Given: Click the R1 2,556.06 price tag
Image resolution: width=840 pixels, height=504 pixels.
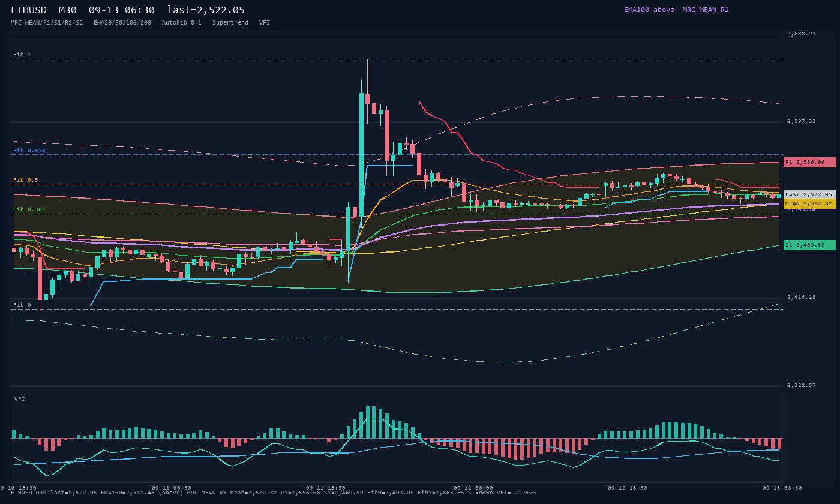Looking at the screenshot, I should (809, 162).
